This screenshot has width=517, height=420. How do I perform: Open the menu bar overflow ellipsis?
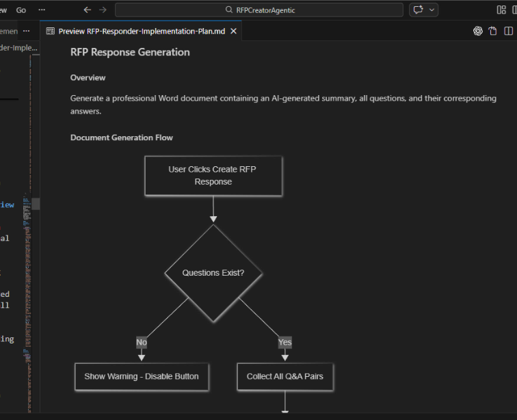point(42,10)
